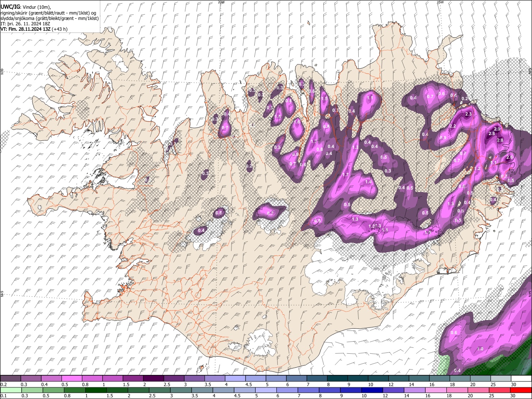Viewport: 532px width, 399px height.
Task: Click the "VT: Fim. 28.11.2024 13Z" valid time
Action: (x=26, y=29)
